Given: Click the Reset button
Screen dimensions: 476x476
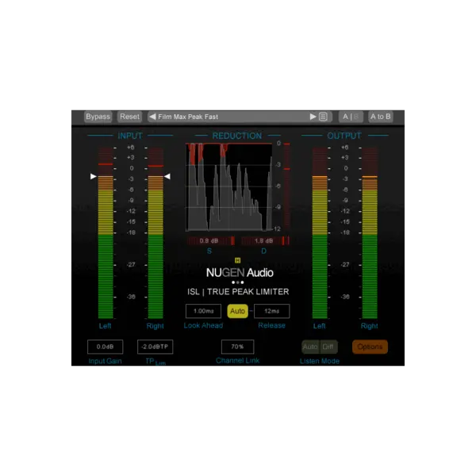Looking at the screenshot, I should click(x=129, y=117).
